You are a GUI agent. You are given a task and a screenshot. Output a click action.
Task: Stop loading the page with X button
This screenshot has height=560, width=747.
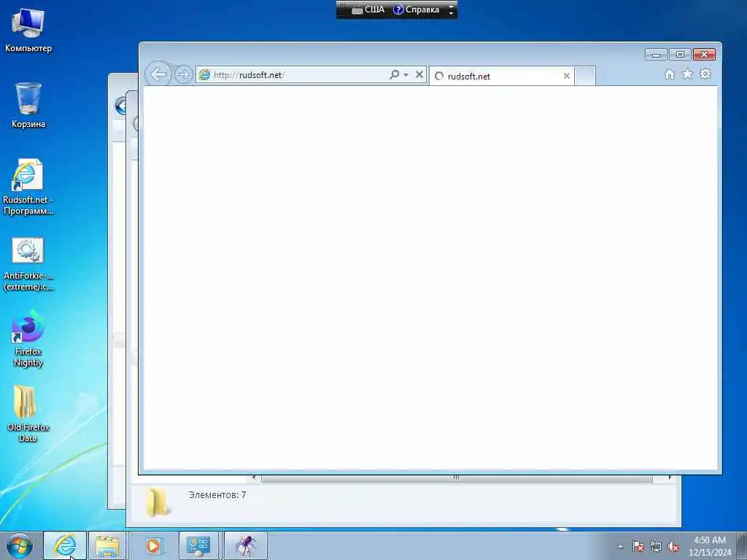(419, 75)
